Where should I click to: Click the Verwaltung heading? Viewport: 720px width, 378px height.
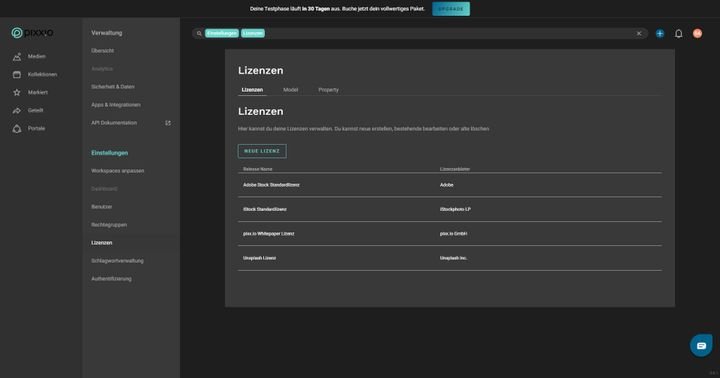tap(107, 33)
